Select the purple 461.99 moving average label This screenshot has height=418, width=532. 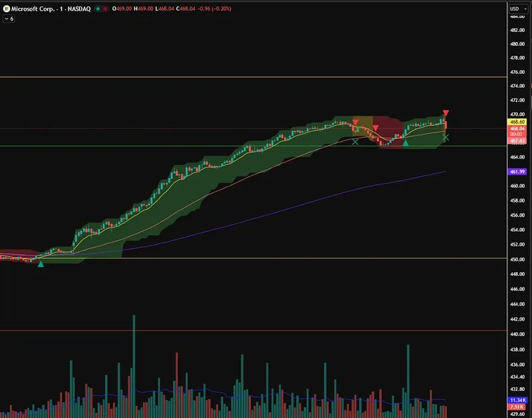[517, 172]
